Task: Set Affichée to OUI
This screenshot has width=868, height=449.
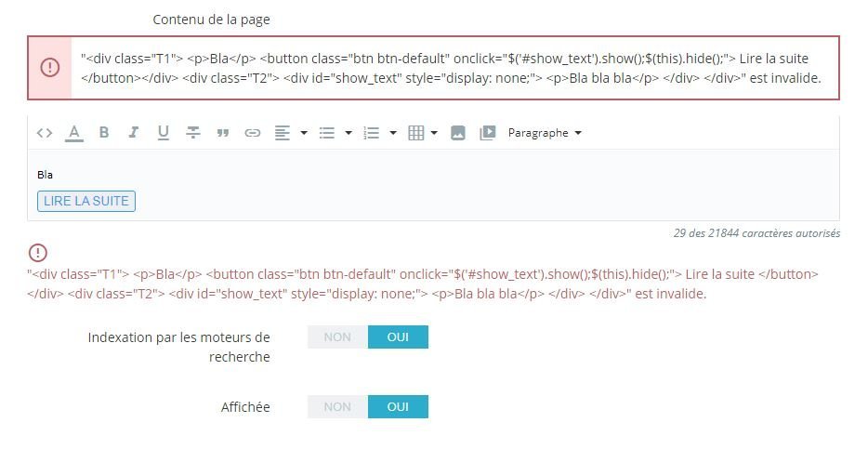Action: tap(398, 407)
